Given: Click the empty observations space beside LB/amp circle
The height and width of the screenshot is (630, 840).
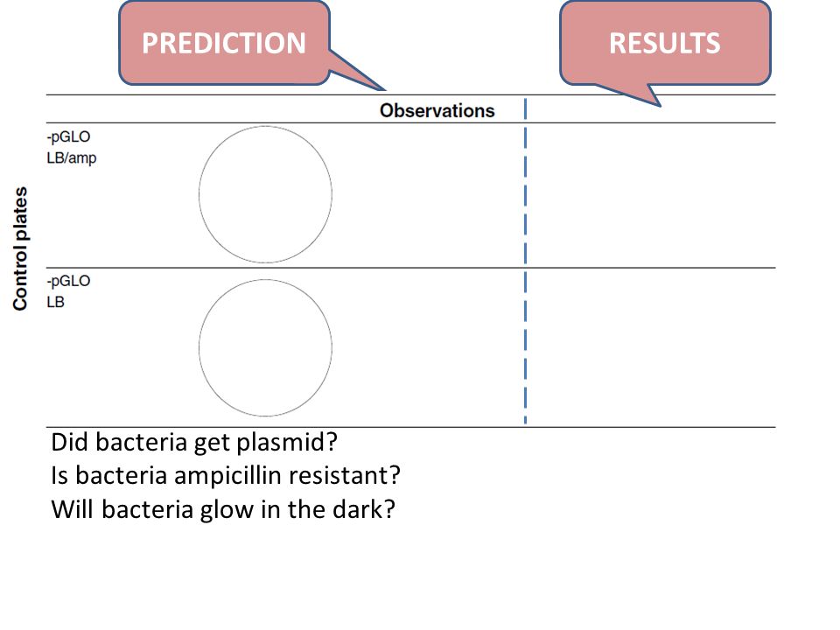Looking at the screenshot, I should 428,195.
